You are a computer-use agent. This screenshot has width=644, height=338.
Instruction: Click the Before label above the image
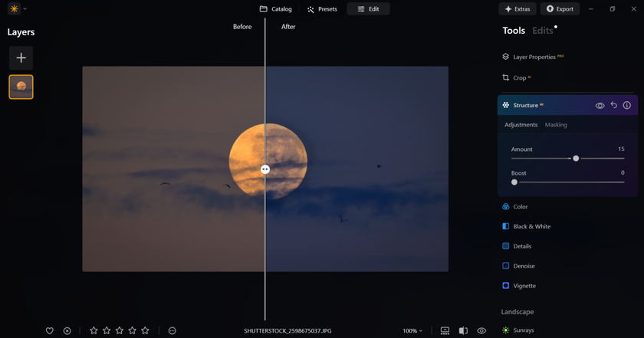tap(242, 27)
